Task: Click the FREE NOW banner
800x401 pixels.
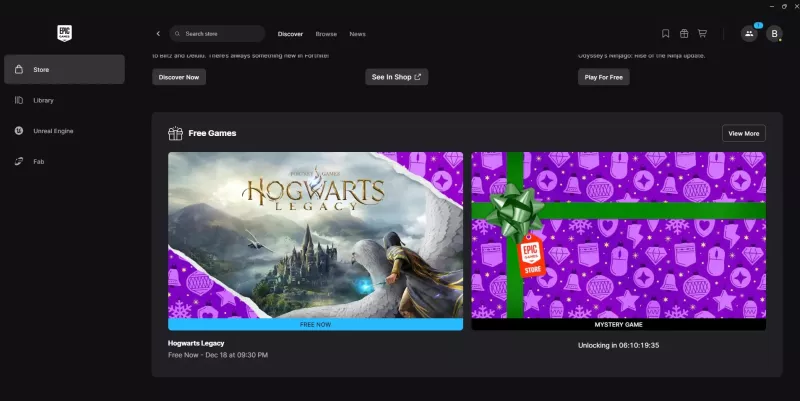Action: tap(315, 324)
